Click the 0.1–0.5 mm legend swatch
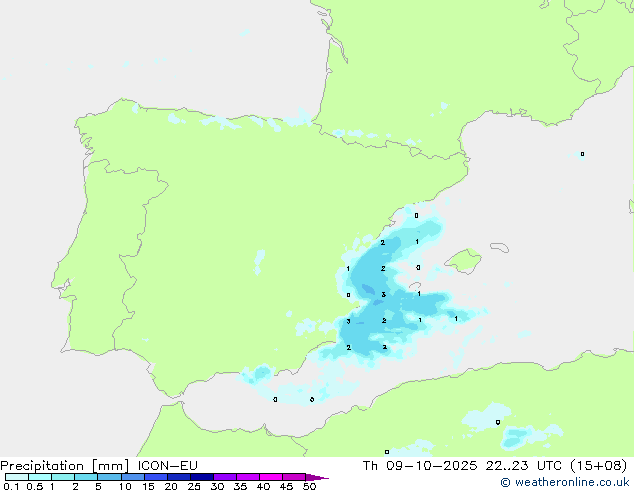This screenshot has width=634, height=490. tap(17, 477)
